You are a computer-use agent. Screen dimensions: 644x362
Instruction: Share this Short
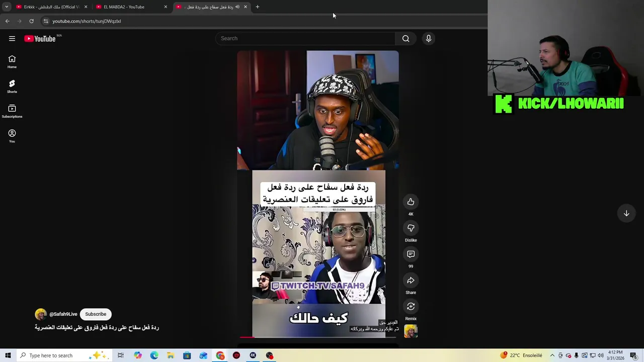[x=411, y=280]
